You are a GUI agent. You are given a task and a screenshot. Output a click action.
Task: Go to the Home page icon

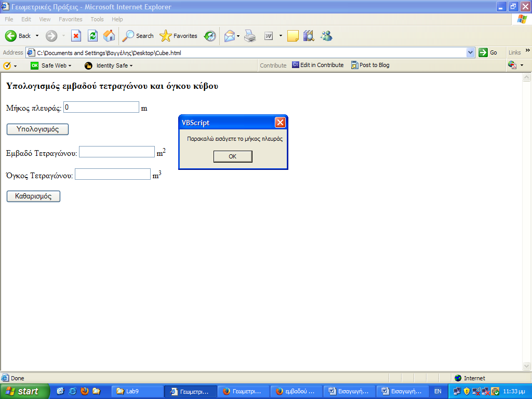[x=109, y=36]
